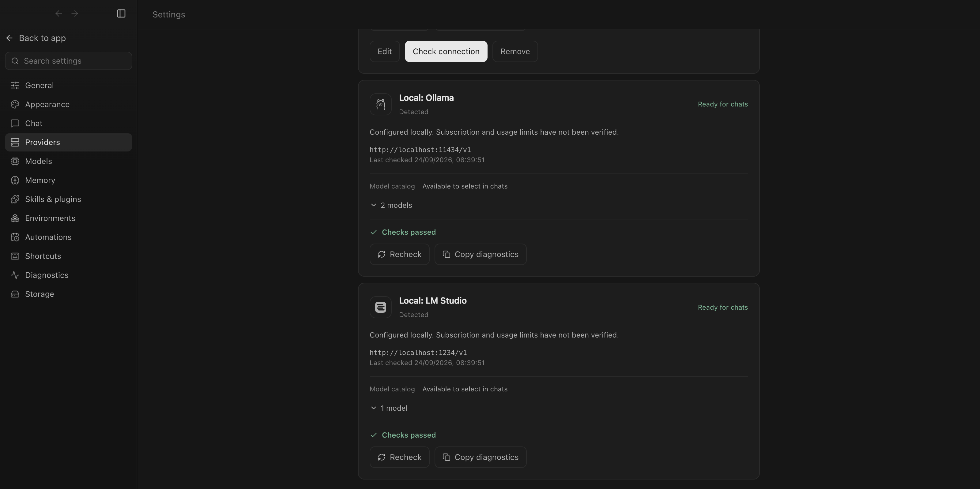The width and height of the screenshot is (980, 489).
Task: Expand LM Studio 1 model list
Action: [x=388, y=409]
